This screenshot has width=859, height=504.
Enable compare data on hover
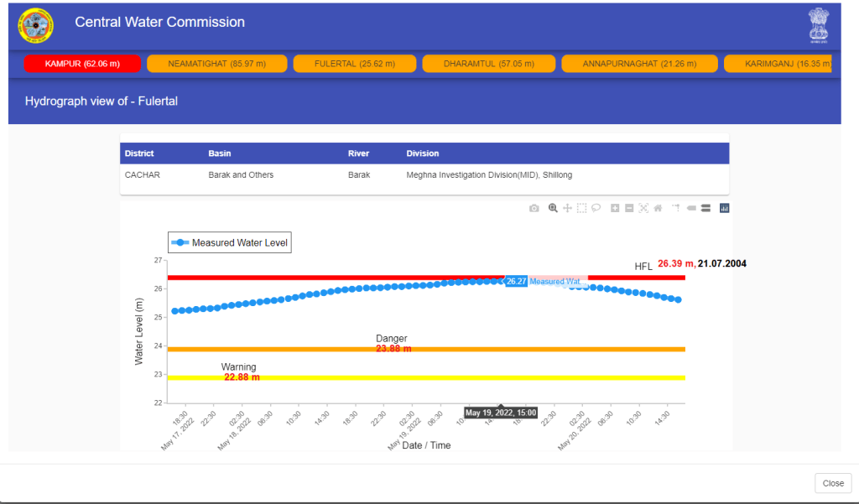click(x=705, y=208)
